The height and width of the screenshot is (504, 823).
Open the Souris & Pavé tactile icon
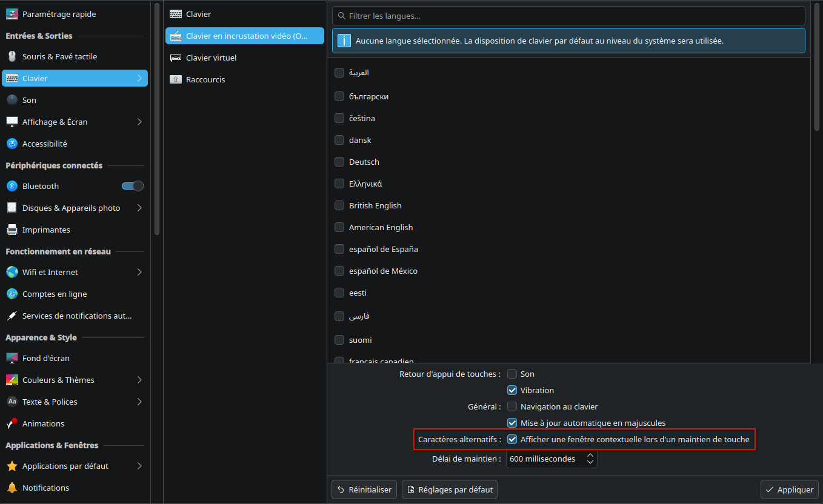pyautogui.click(x=12, y=56)
